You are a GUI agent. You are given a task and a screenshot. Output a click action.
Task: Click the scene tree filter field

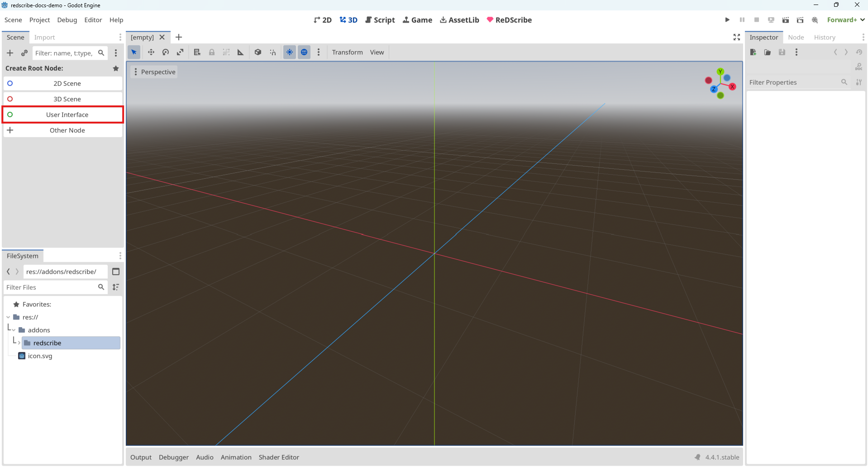(70, 53)
